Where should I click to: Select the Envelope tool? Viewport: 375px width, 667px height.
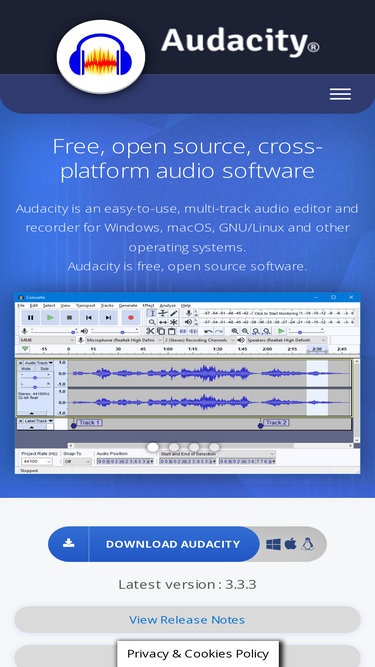click(x=162, y=314)
